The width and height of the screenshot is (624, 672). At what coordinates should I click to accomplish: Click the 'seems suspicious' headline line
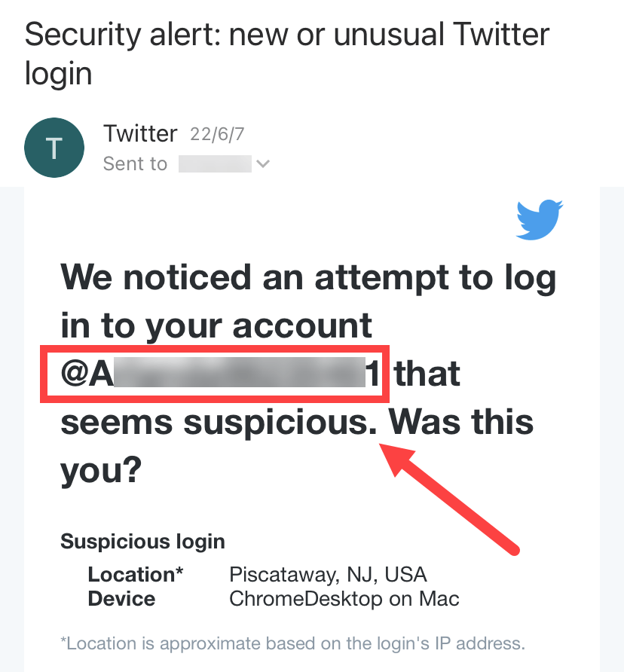click(x=219, y=422)
